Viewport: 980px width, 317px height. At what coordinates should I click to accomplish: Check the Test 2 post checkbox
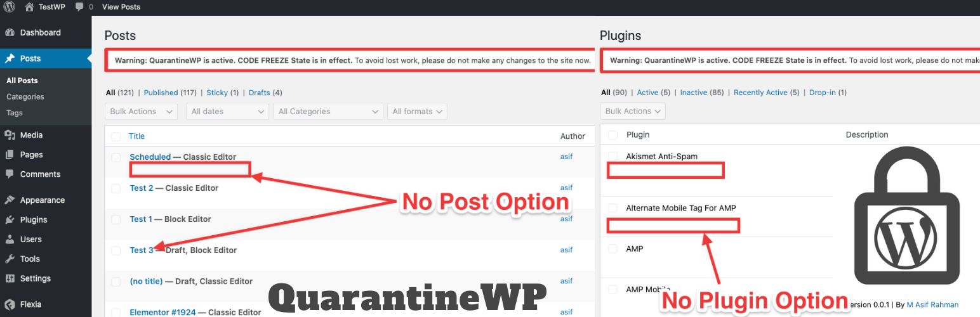[116, 188]
